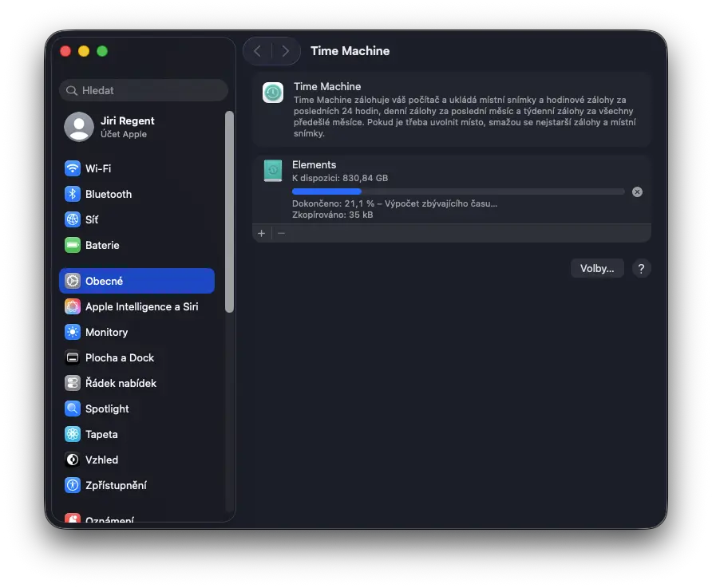Click the Elements backup progress bar
The image size is (712, 588).
(x=457, y=191)
